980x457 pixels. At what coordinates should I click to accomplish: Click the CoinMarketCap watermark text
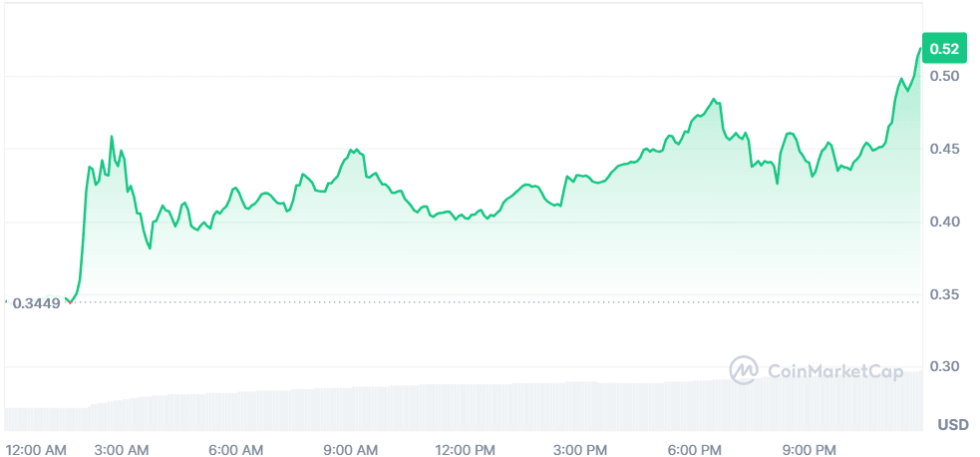point(834,371)
